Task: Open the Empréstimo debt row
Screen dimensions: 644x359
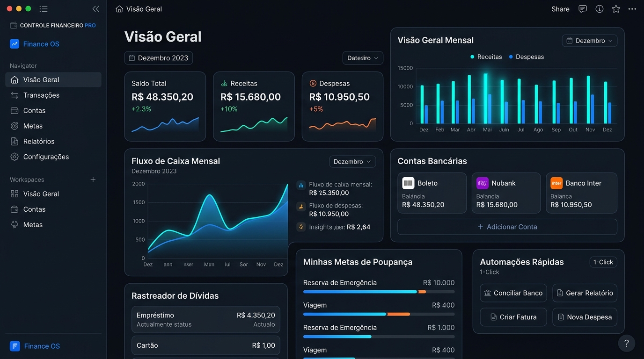Action: click(206, 319)
